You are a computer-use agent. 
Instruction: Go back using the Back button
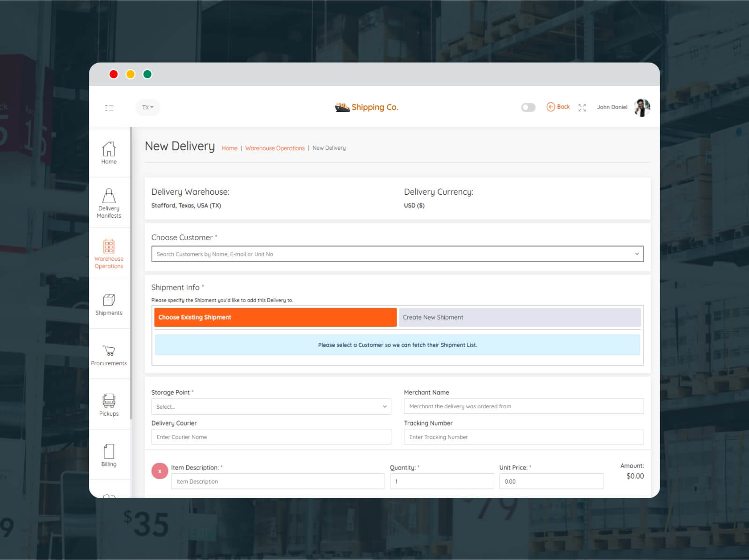(558, 107)
